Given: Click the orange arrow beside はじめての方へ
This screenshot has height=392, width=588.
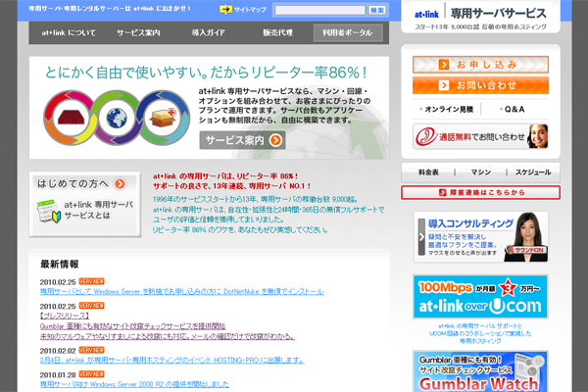Looking at the screenshot, I should coord(120,183).
